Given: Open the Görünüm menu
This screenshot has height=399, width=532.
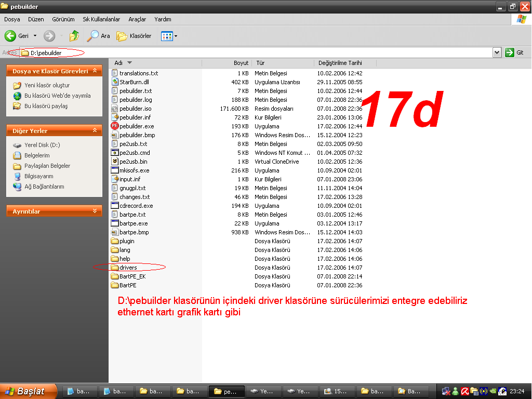Looking at the screenshot, I should pyautogui.click(x=63, y=19).
